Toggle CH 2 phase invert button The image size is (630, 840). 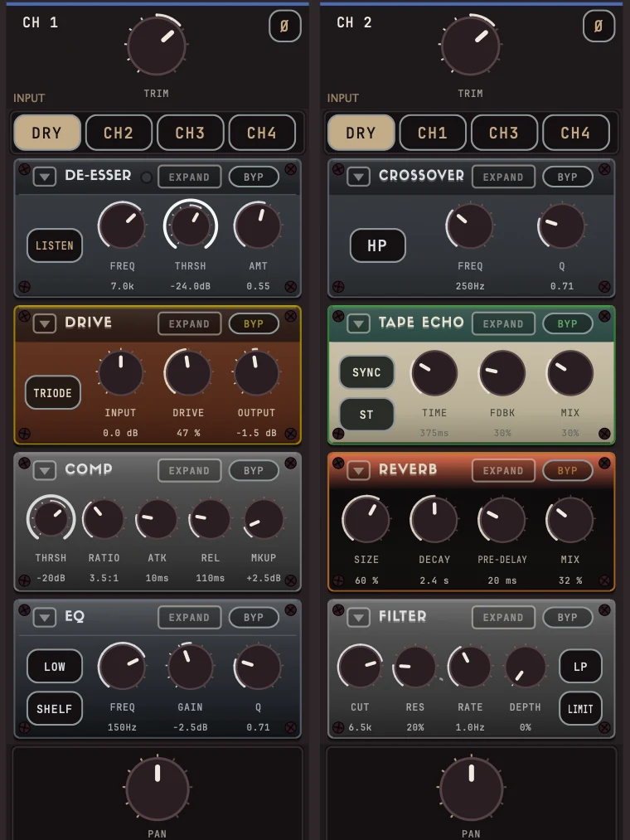pyautogui.click(x=598, y=26)
